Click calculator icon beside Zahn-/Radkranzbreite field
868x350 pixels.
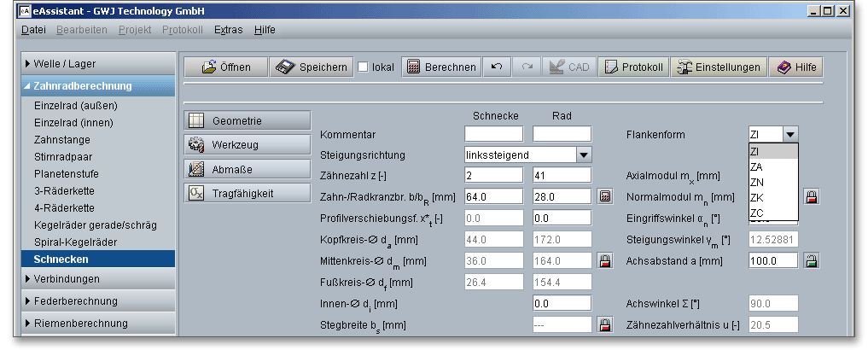point(605,196)
